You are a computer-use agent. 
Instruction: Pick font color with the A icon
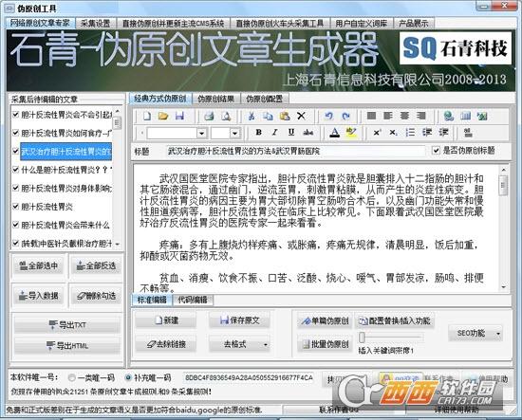(x=335, y=133)
